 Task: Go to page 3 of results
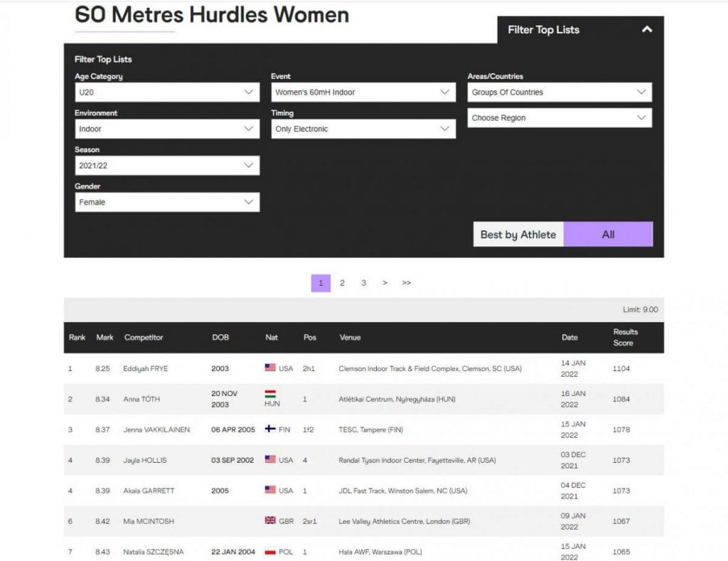[x=363, y=283]
